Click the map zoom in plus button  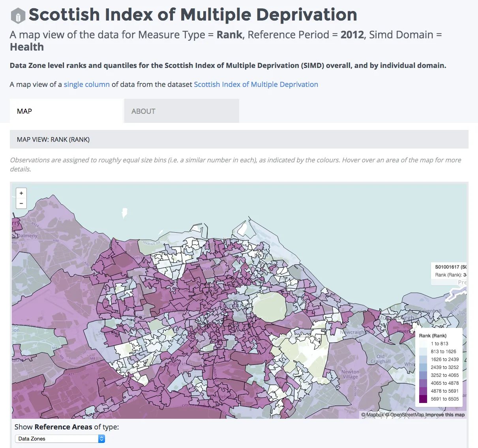21,193
